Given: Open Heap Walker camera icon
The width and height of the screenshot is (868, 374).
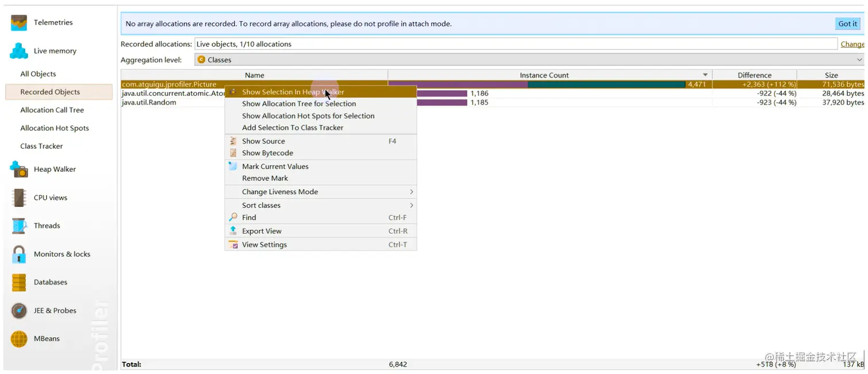Looking at the screenshot, I should [x=19, y=169].
